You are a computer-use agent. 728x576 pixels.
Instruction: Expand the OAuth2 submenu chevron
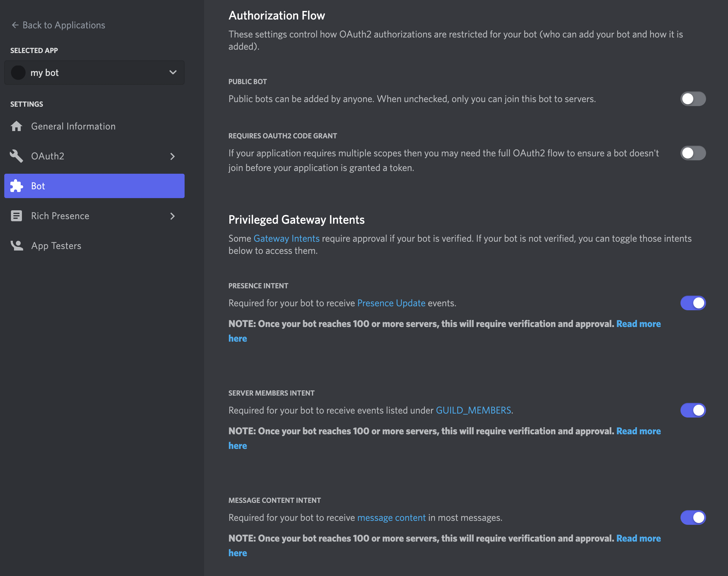pyautogui.click(x=173, y=156)
